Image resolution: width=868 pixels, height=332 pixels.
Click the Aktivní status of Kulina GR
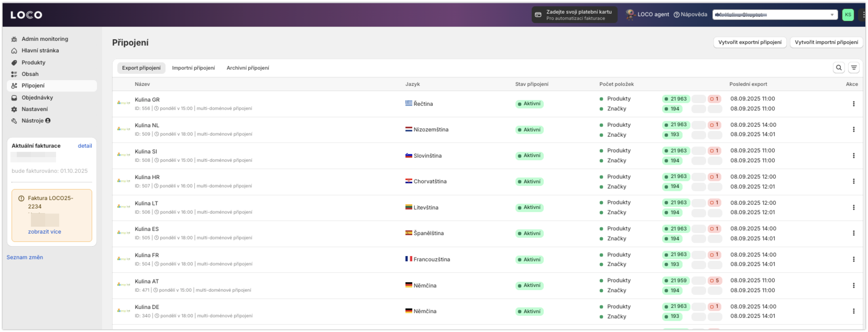529,104
